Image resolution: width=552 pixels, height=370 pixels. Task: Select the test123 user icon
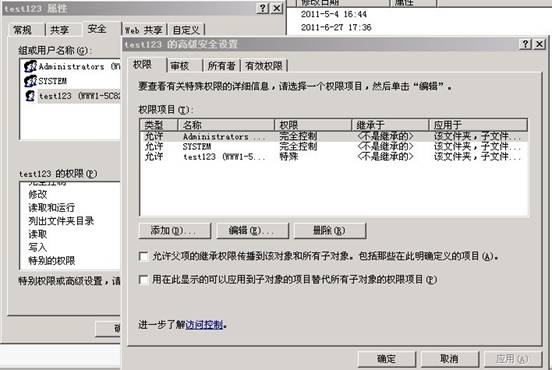coord(30,95)
